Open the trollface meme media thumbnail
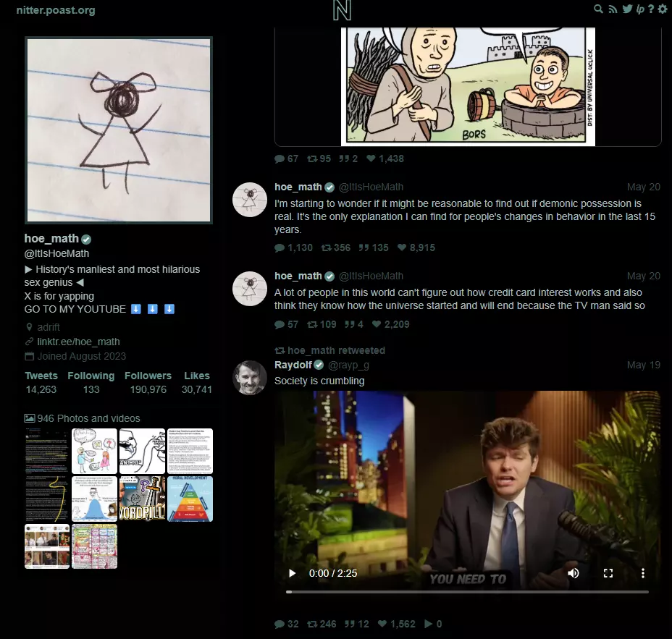The width and height of the screenshot is (672, 639). click(x=142, y=451)
